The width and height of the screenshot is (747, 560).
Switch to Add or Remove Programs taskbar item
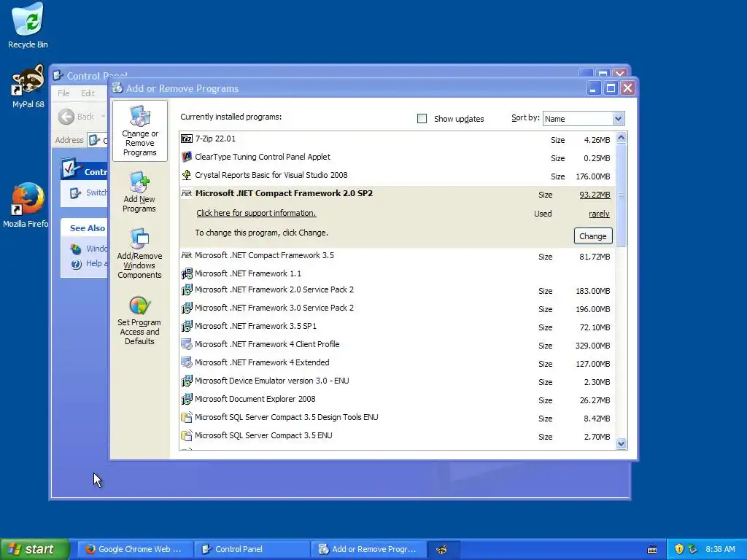[x=368, y=549]
